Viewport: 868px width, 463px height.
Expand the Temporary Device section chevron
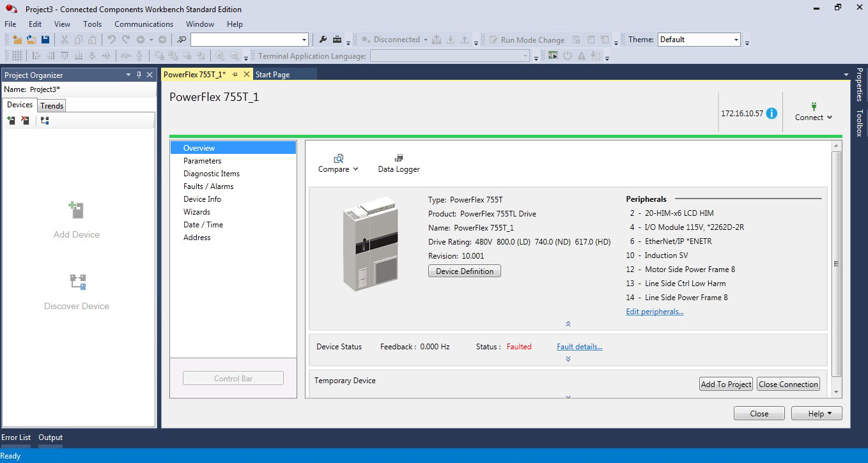(x=568, y=397)
